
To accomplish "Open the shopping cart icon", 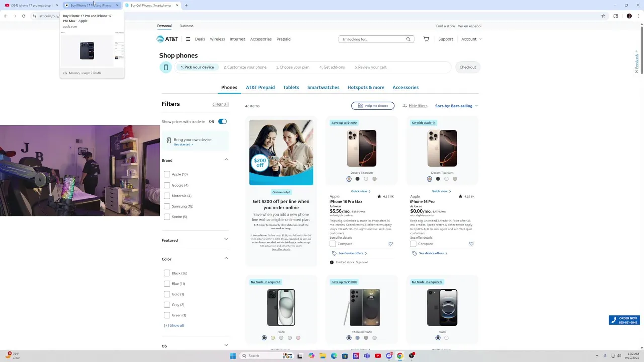I will [426, 39].
